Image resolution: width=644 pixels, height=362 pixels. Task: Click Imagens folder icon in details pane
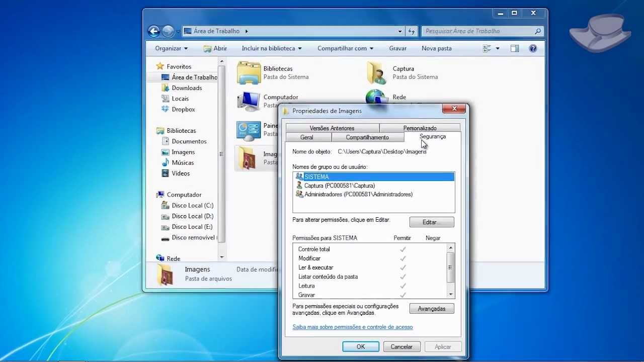tap(165, 275)
